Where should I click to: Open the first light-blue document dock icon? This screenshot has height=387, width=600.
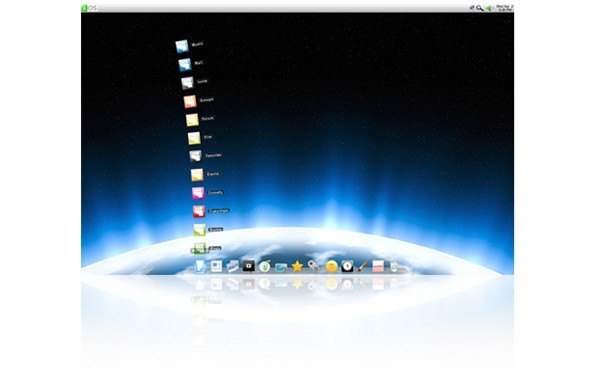click(x=200, y=266)
